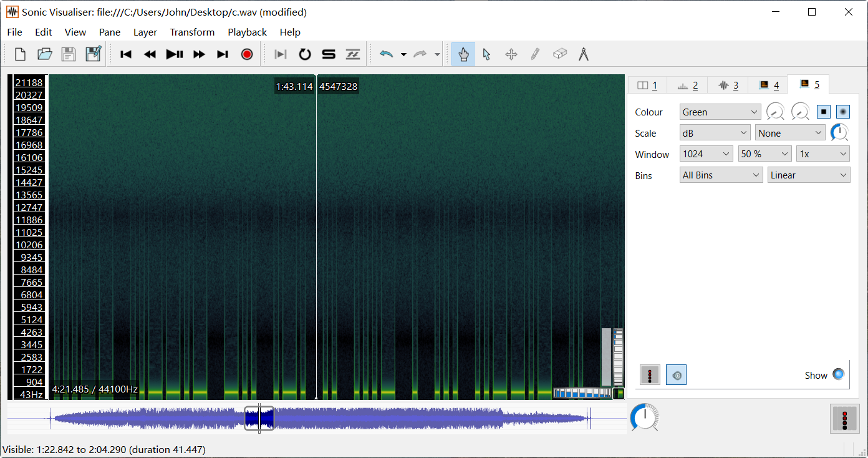This screenshot has width=868, height=458.
Task: Select the Erase tool
Action: [x=559, y=54]
